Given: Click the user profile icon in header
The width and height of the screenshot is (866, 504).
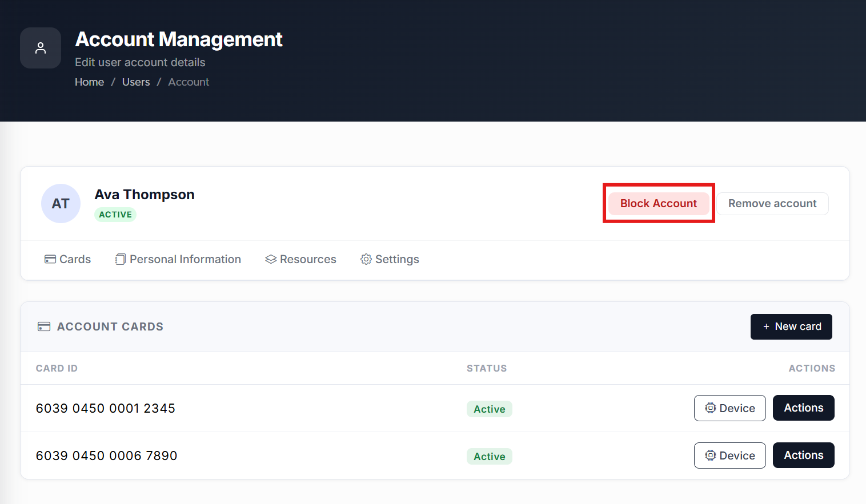Looking at the screenshot, I should pos(41,48).
